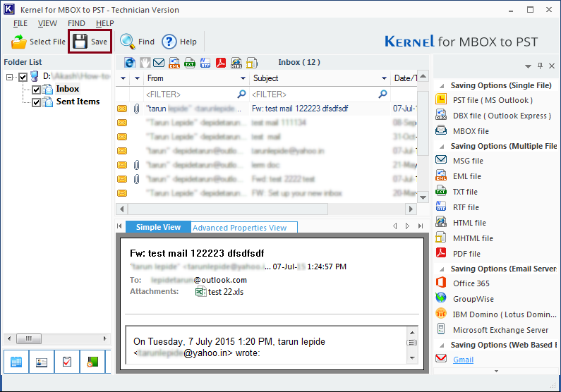Click the hand icon above mail list
The width and height of the screenshot is (561, 392).
tap(145, 63)
